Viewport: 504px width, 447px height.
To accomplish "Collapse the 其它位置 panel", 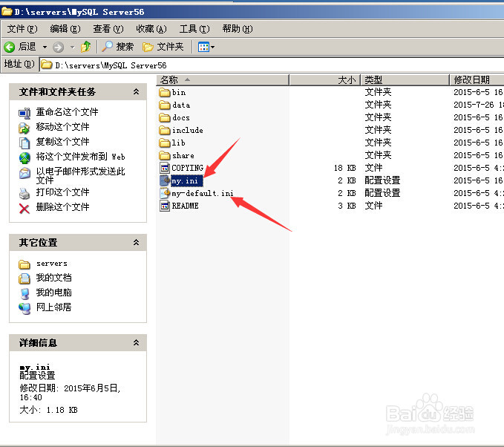I will pos(137,242).
